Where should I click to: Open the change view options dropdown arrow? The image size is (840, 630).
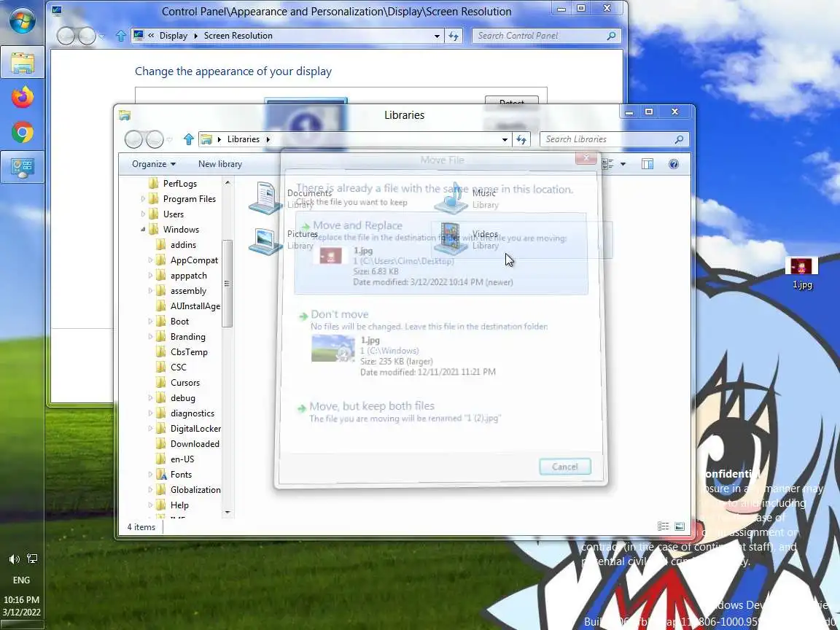(x=623, y=164)
